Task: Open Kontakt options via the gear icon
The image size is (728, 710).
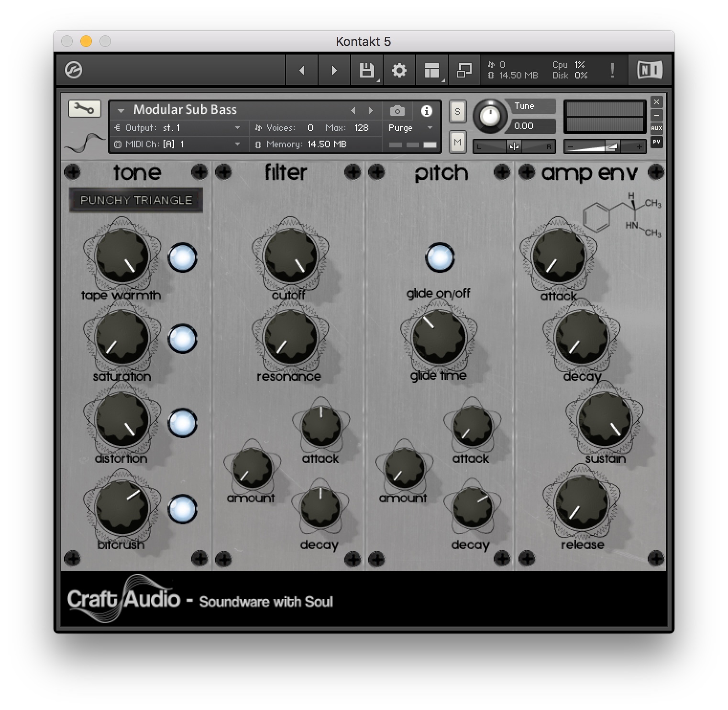Action: click(399, 70)
